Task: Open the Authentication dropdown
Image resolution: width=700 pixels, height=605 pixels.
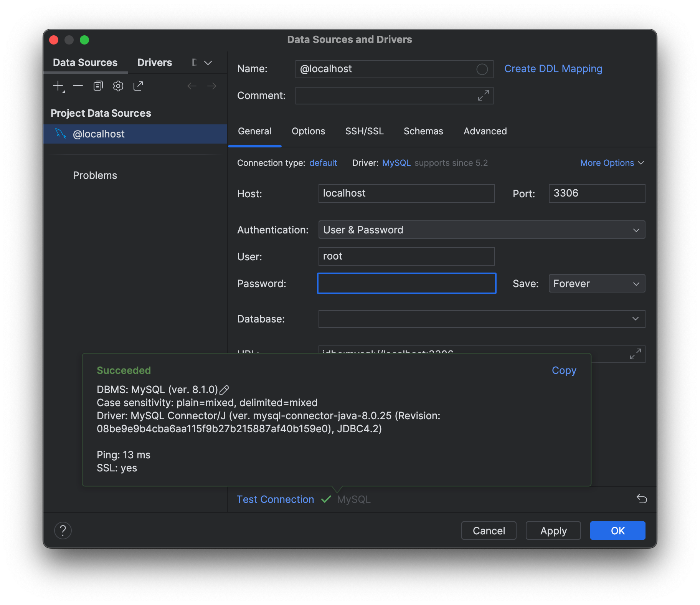Action: click(x=482, y=230)
